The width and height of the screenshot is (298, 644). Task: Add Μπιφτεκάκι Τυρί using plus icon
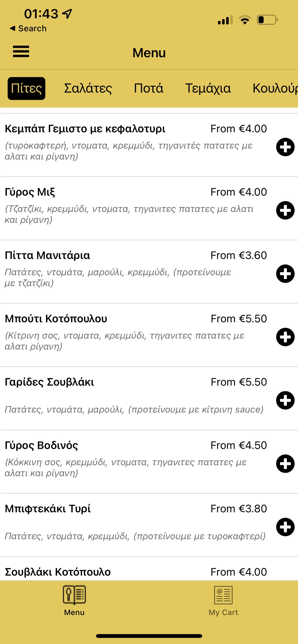285,527
